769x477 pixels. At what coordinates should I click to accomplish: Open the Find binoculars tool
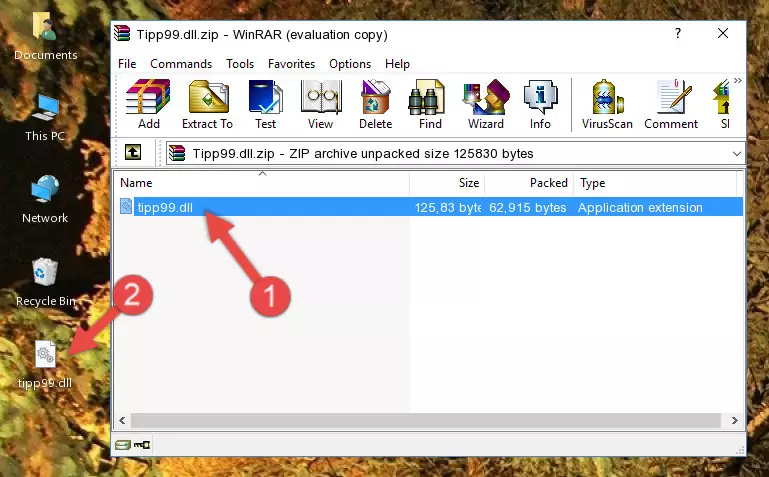click(430, 104)
